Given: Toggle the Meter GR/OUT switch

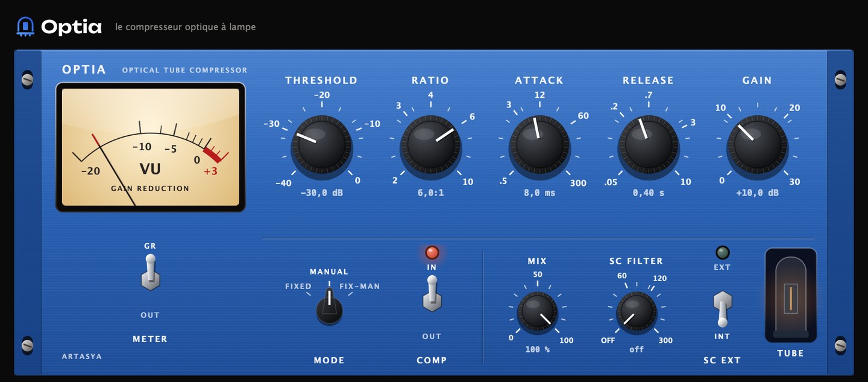Looking at the screenshot, I should [150, 273].
